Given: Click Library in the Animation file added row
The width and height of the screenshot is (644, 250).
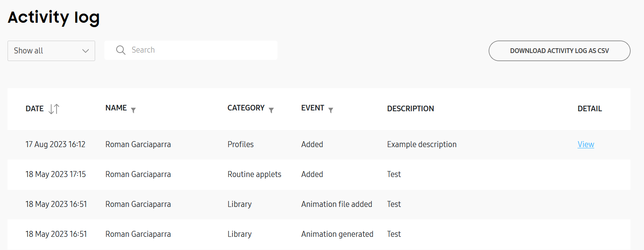Looking at the screenshot, I should [240, 204].
